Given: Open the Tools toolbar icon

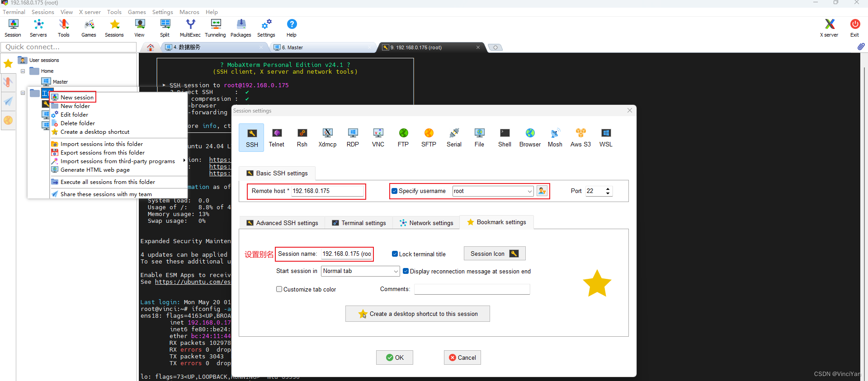Looking at the screenshot, I should 64,28.
